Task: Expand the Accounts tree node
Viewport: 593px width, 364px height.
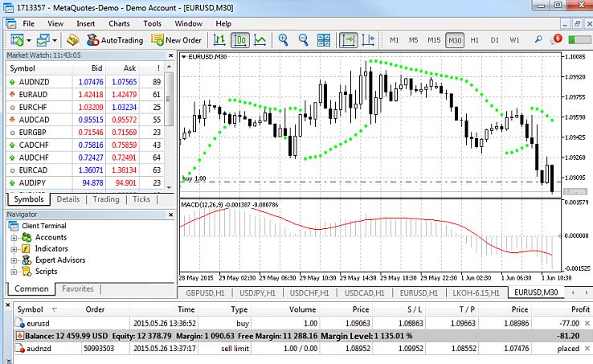Action: pos(14,238)
